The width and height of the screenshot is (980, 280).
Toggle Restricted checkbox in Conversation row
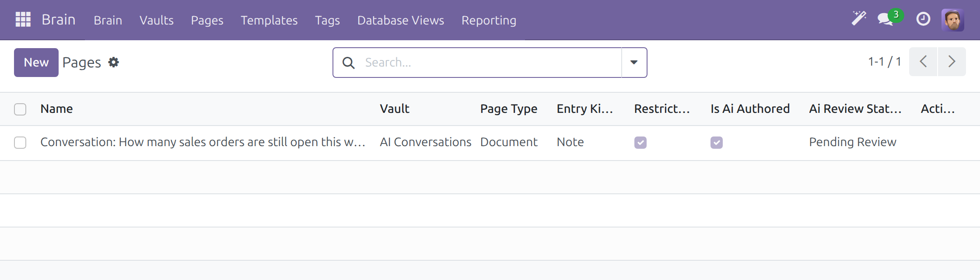pos(640,143)
